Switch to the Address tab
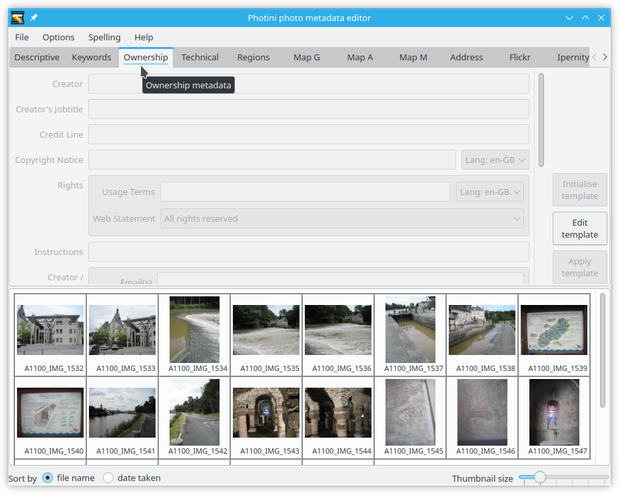 pyautogui.click(x=466, y=57)
